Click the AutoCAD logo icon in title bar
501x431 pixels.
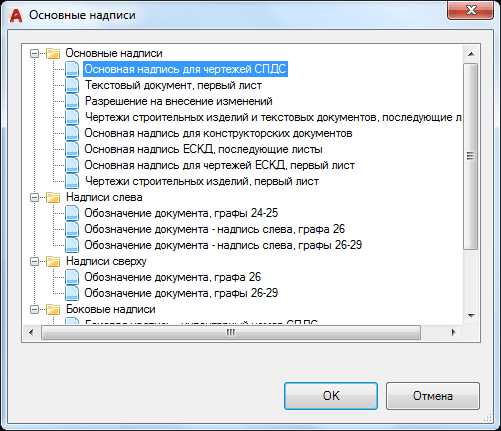tap(16, 15)
